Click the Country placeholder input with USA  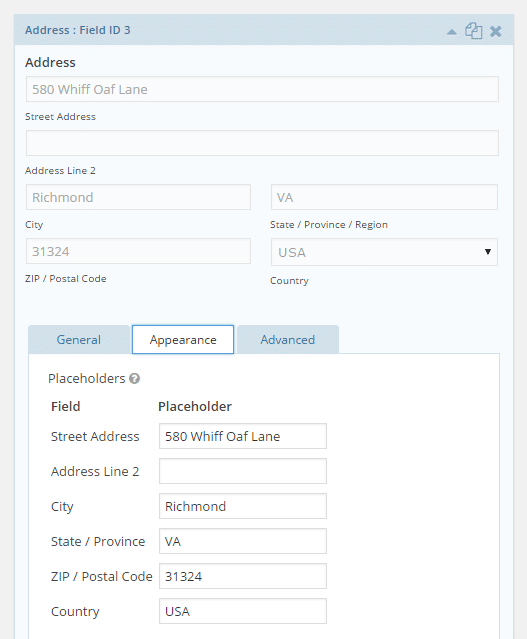coord(243,611)
